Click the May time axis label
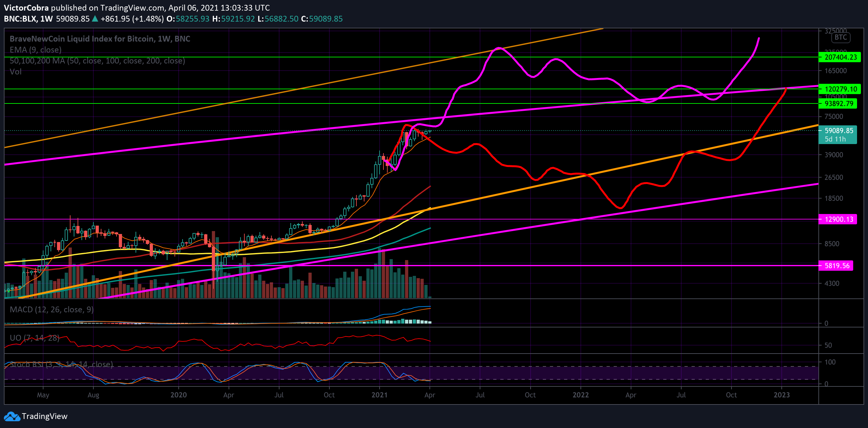 click(43, 395)
